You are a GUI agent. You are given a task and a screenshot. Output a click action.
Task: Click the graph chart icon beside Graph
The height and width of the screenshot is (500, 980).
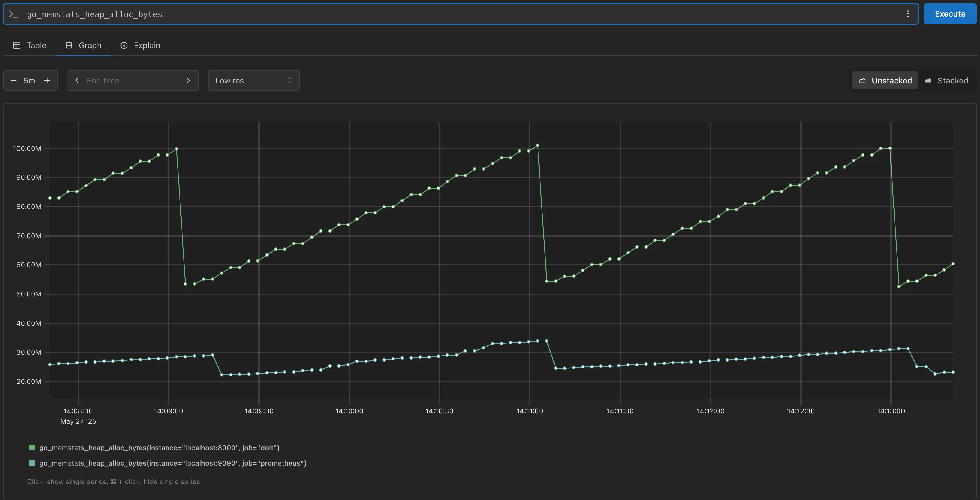pyautogui.click(x=69, y=45)
